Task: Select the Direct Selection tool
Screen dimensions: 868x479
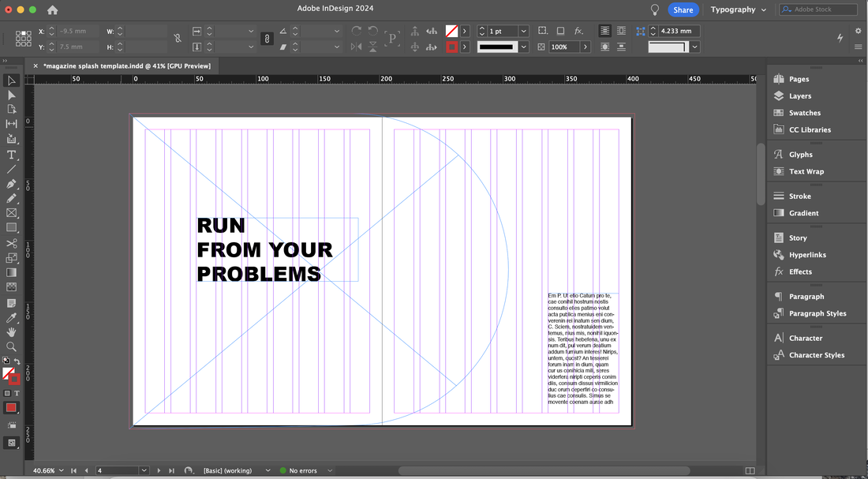Action: 11,95
